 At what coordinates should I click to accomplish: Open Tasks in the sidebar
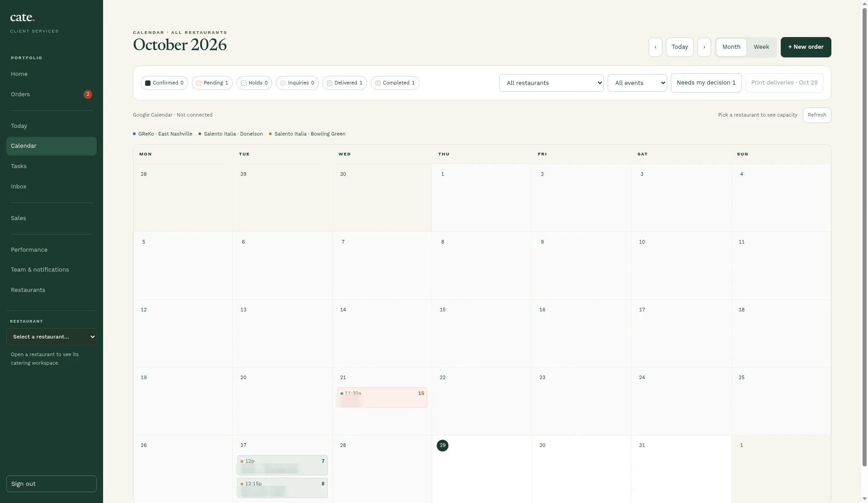[52, 166]
